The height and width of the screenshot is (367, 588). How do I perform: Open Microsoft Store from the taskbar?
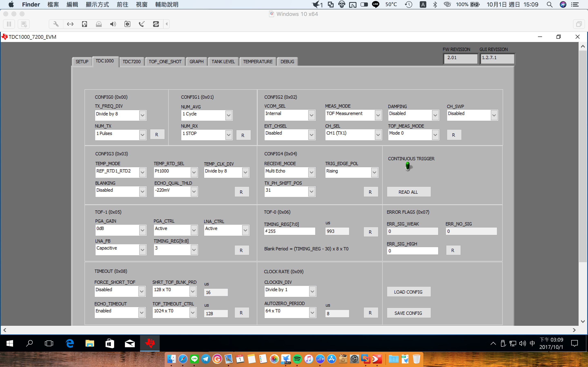[110, 343]
